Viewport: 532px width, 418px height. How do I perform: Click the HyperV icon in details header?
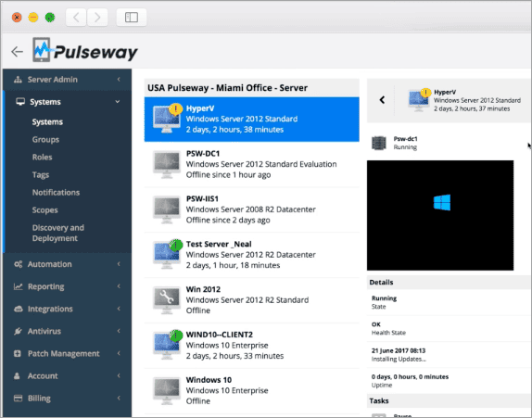(x=418, y=100)
